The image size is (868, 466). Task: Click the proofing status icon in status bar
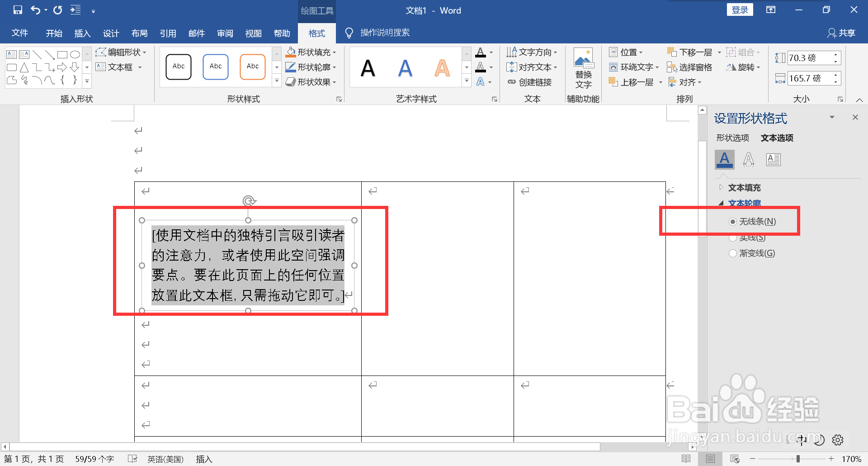132,459
